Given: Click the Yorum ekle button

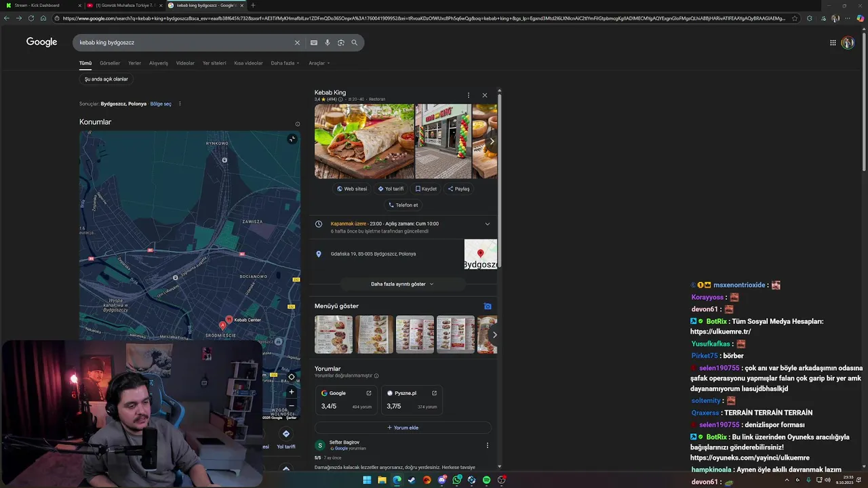Looking at the screenshot, I should coord(403,428).
